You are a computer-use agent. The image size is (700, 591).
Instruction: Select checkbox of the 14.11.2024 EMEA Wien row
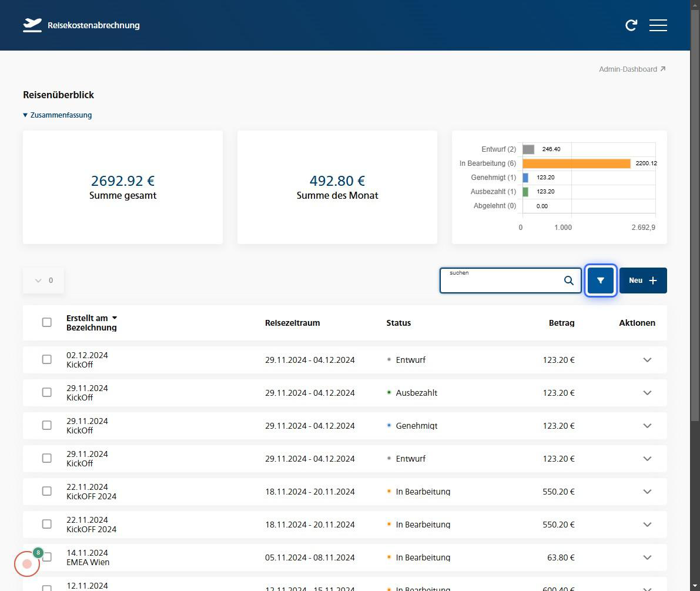tap(47, 557)
